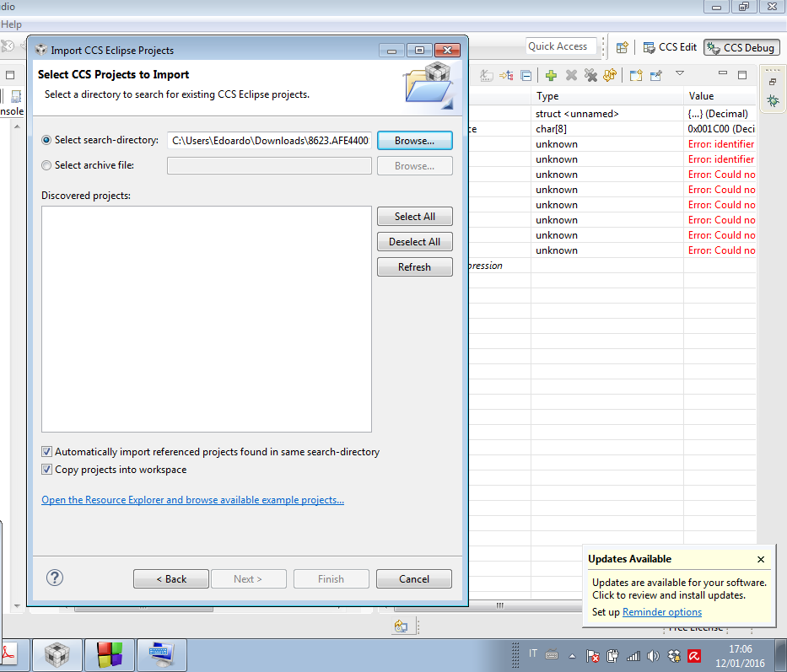Image resolution: width=787 pixels, height=672 pixels.
Task: Click the Discovered projects list box
Action: 207,319
